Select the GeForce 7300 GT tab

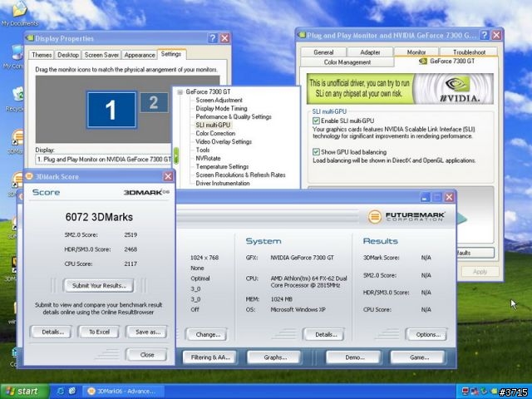tap(447, 62)
